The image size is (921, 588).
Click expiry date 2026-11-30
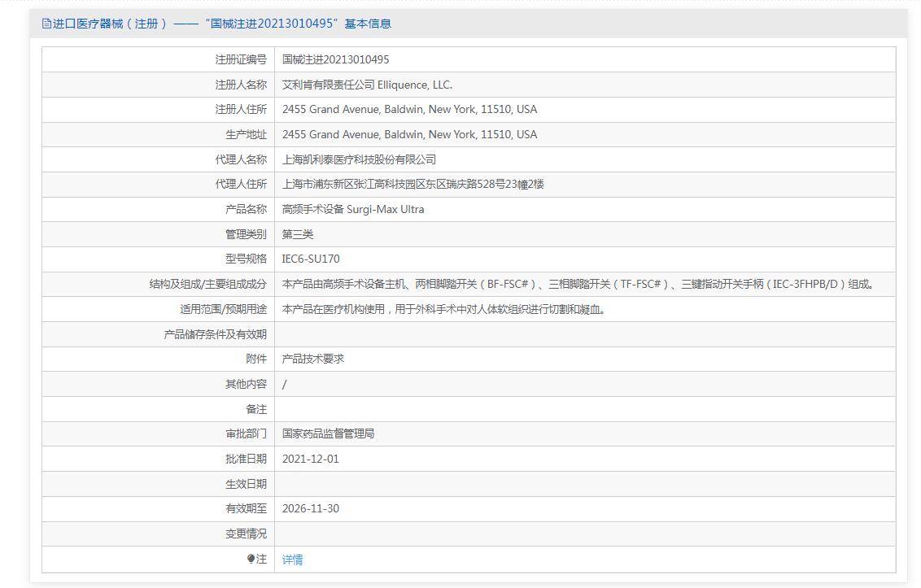click(x=311, y=508)
